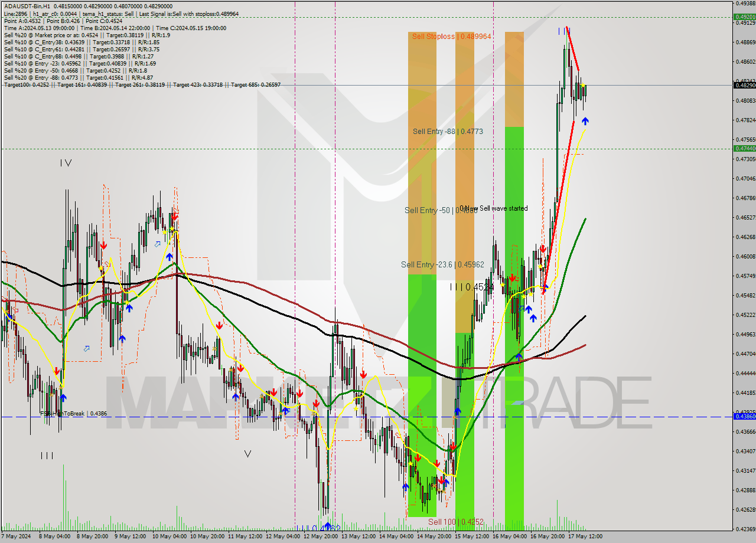Screen dimensions: 756x543
Task: Click the Sell %10 @ Entry -23 line
Action: 80,63
